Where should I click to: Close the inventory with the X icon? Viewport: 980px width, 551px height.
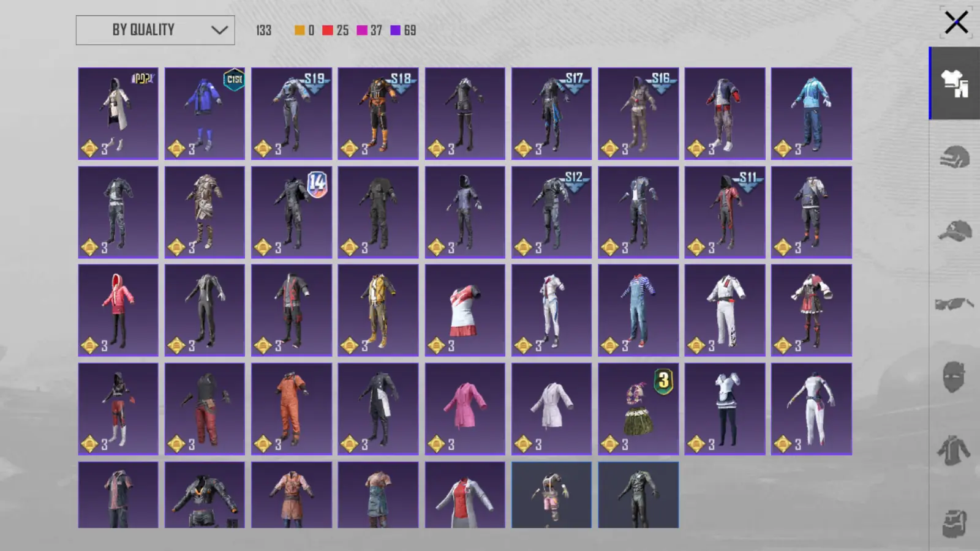click(956, 23)
